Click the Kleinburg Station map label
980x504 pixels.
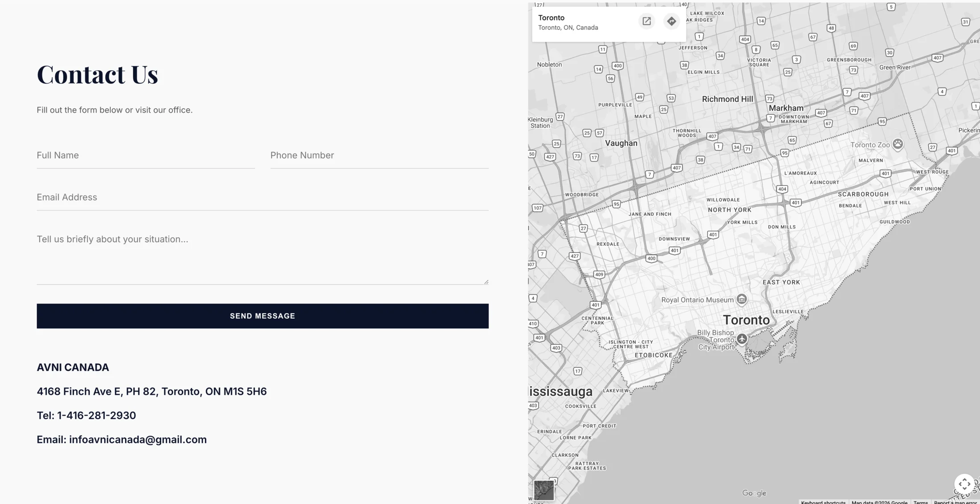(x=540, y=123)
